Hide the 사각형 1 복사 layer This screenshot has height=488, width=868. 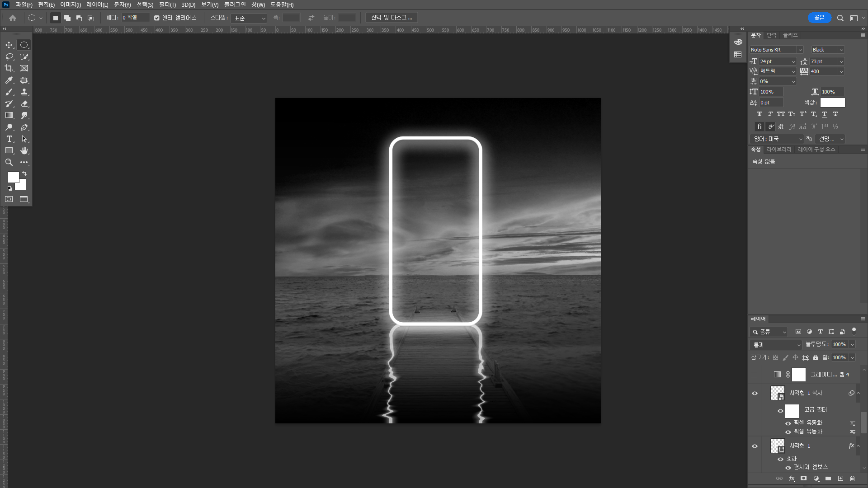point(755,393)
